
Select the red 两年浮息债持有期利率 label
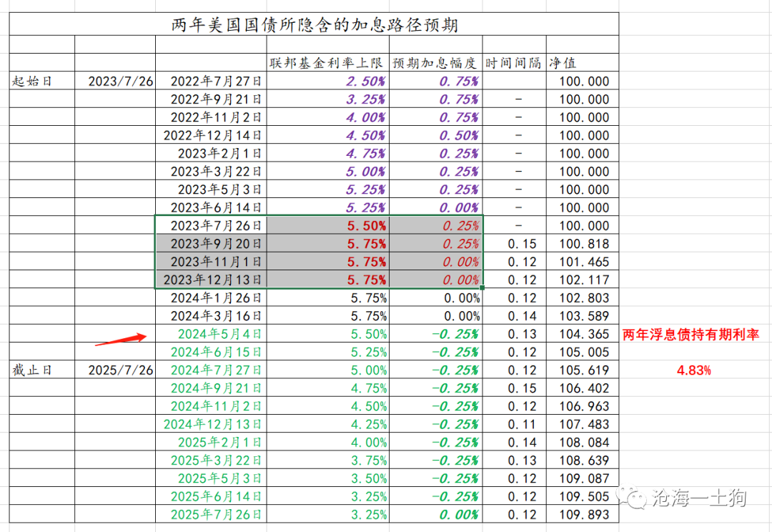pos(691,335)
